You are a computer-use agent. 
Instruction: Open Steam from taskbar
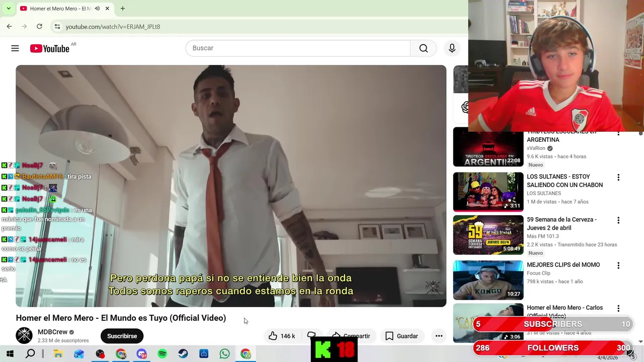(183, 354)
